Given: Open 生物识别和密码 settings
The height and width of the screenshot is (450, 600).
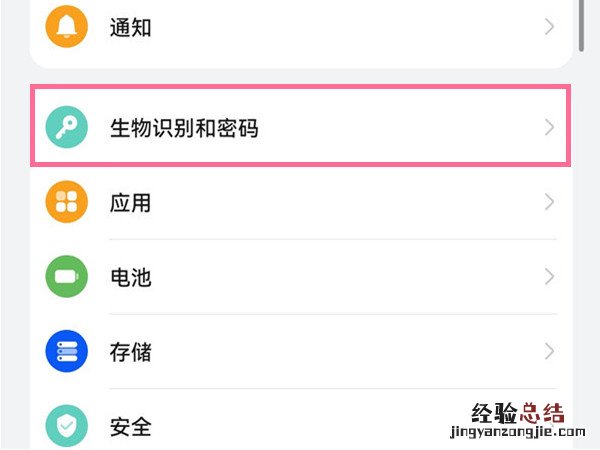Looking at the screenshot, I should (x=184, y=128).
